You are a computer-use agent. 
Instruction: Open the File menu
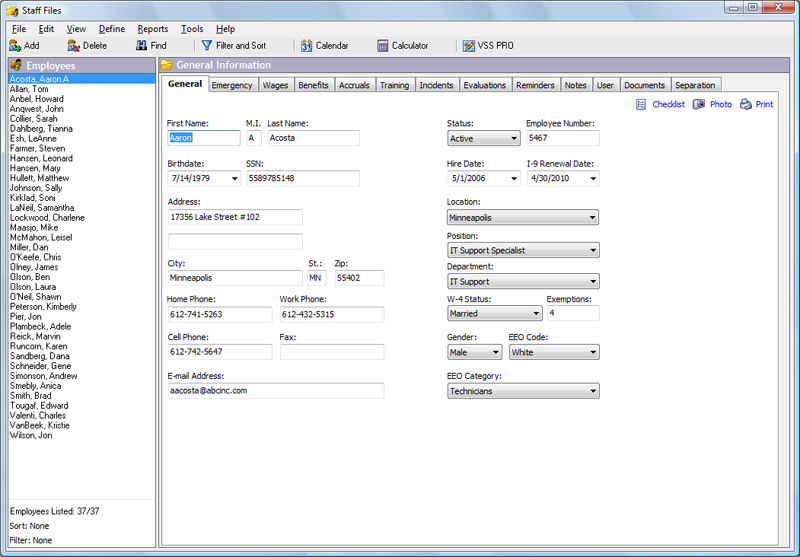[x=19, y=29]
